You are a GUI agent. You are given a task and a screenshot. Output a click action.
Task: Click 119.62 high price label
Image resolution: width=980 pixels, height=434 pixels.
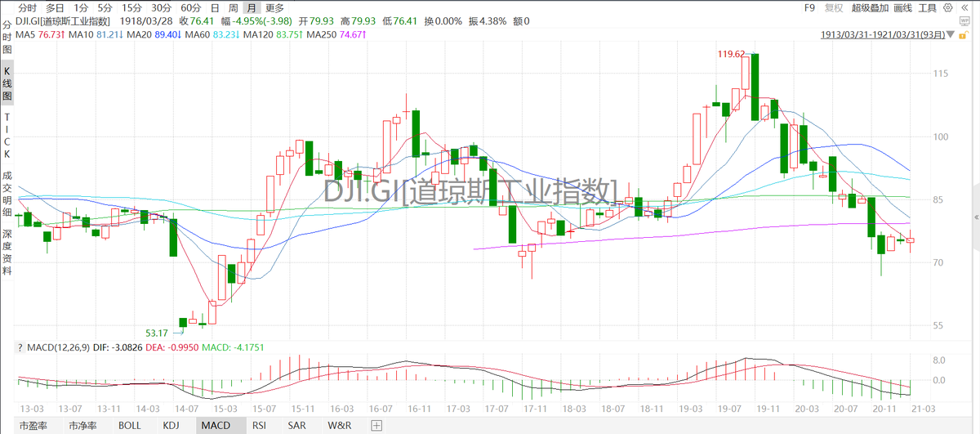tap(732, 54)
